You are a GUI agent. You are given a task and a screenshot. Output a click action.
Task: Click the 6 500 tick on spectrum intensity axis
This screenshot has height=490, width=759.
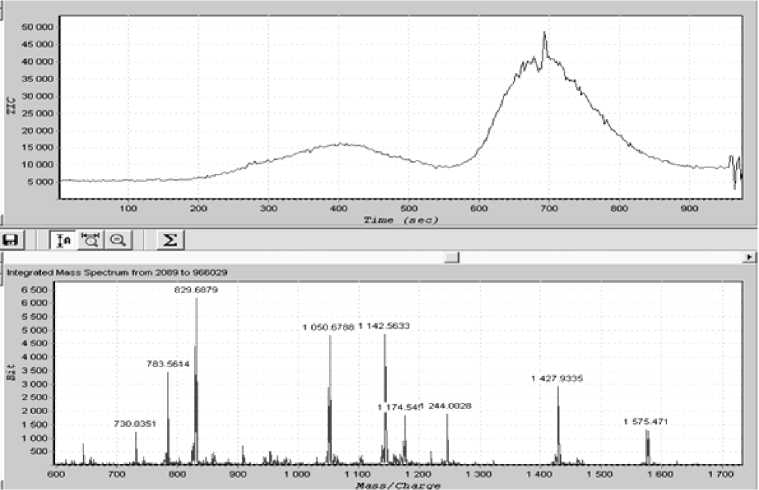pyautogui.click(x=33, y=290)
